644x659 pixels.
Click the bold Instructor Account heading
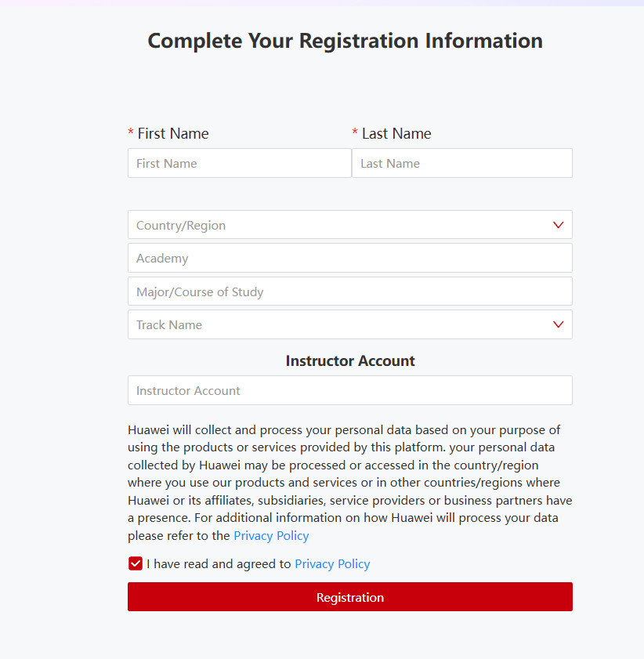click(x=350, y=360)
